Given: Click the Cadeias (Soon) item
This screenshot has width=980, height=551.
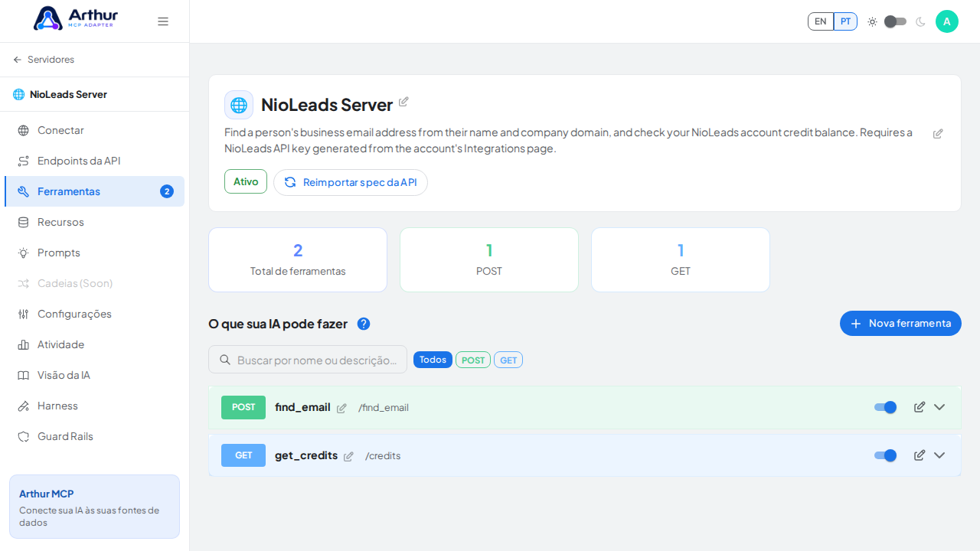Looking at the screenshot, I should [94, 283].
